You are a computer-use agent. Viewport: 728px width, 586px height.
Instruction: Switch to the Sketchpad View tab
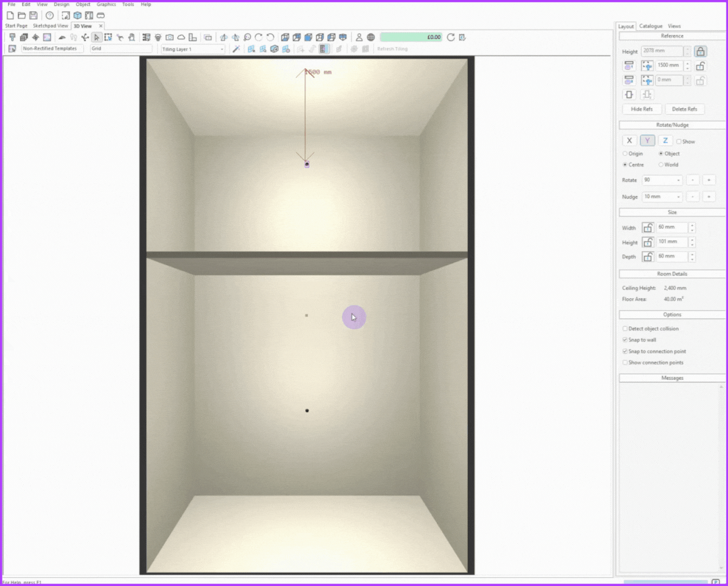click(x=50, y=26)
